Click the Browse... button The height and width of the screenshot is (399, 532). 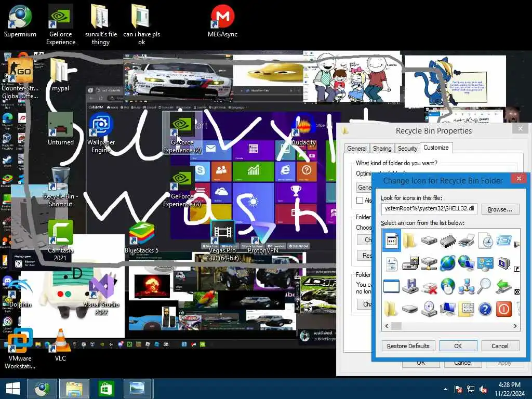click(x=500, y=210)
